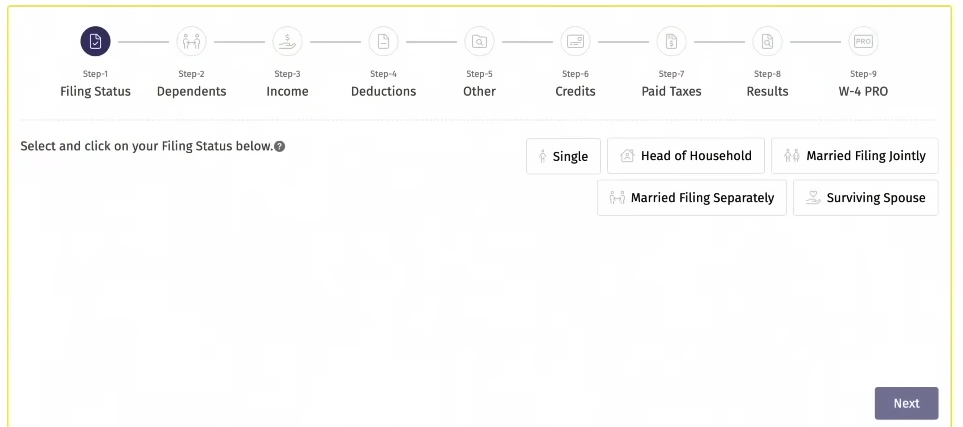This screenshot has width=963, height=427.
Task: Open the Step-7 Paid Taxes icon
Action: [671, 42]
